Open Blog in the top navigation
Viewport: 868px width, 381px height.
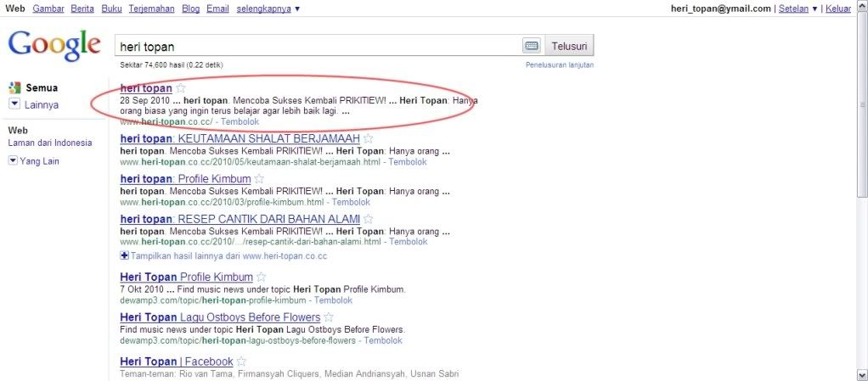pyautogui.click(x=191, y=8)
